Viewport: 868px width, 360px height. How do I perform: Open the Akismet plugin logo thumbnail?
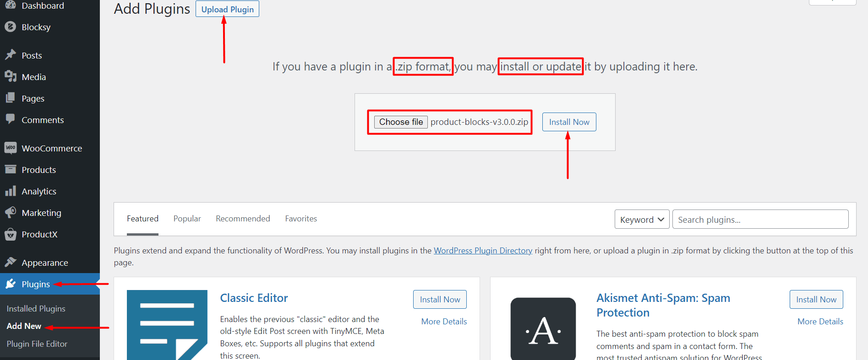point(543,328)
